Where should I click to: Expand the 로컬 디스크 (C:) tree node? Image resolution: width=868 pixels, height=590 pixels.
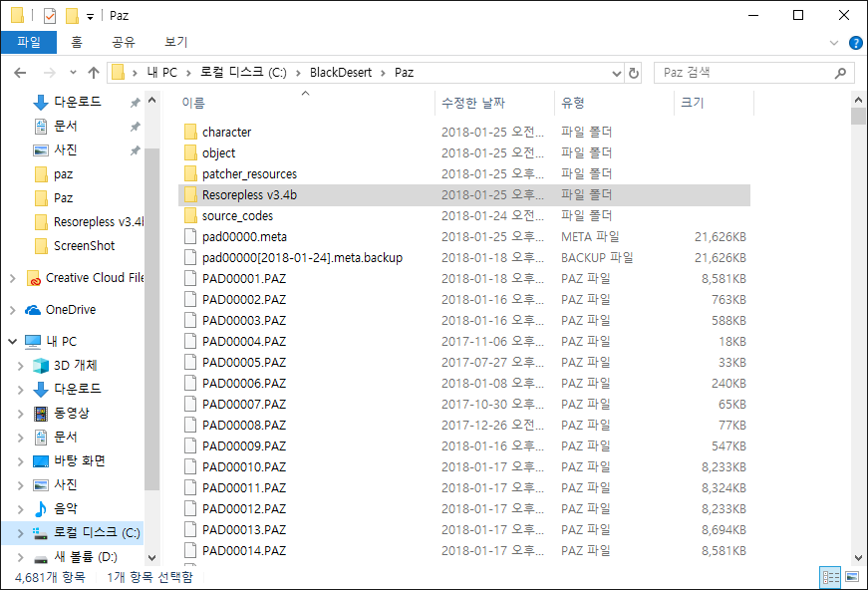tap(20, 533)
